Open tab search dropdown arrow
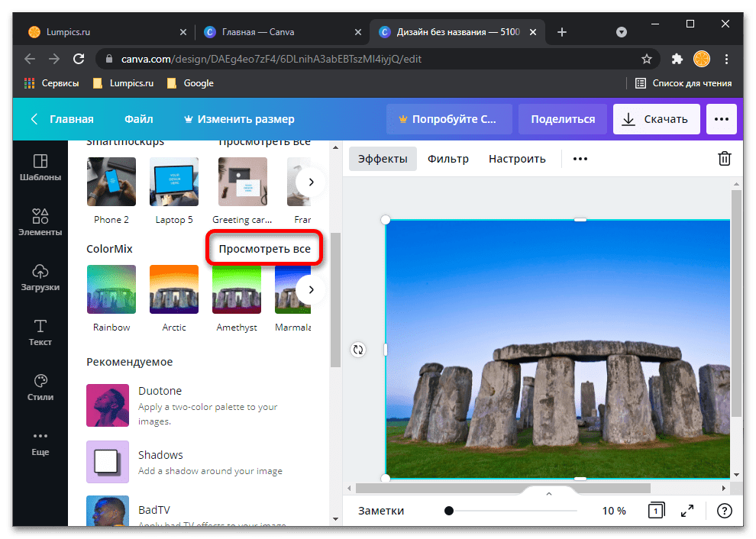 pos(622,32)
